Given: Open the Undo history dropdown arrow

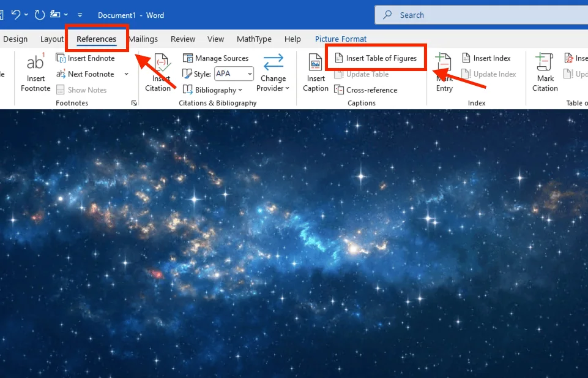Looking at the screenshot, I should (x=26, y=15).
